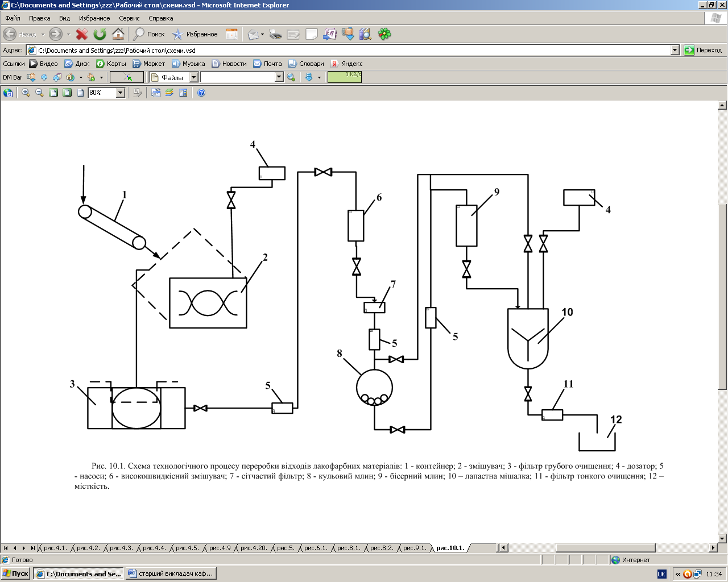The height and width of the screenshot is (582, 728).
Task: Switch to page tab рис.4.1.
Action: click(x=55, y=548)
